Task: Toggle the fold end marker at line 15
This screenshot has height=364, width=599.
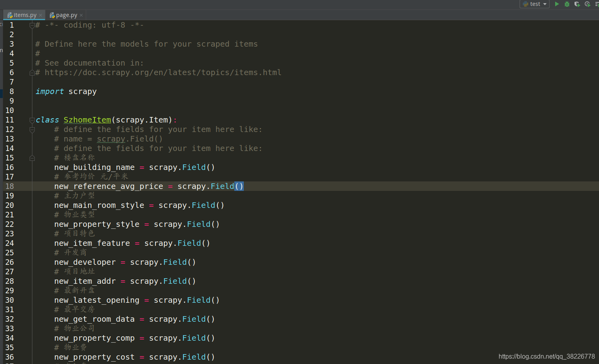Action: click(32, 158)
